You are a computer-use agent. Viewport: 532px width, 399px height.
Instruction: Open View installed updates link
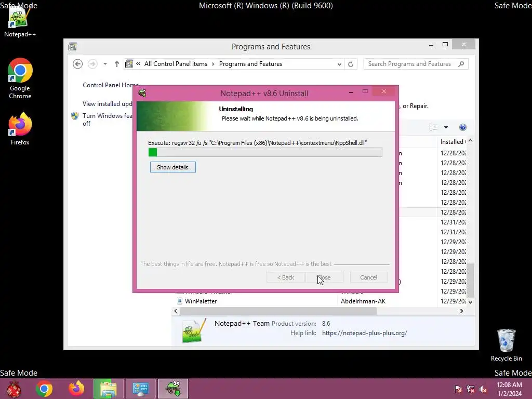pos(107,104)
